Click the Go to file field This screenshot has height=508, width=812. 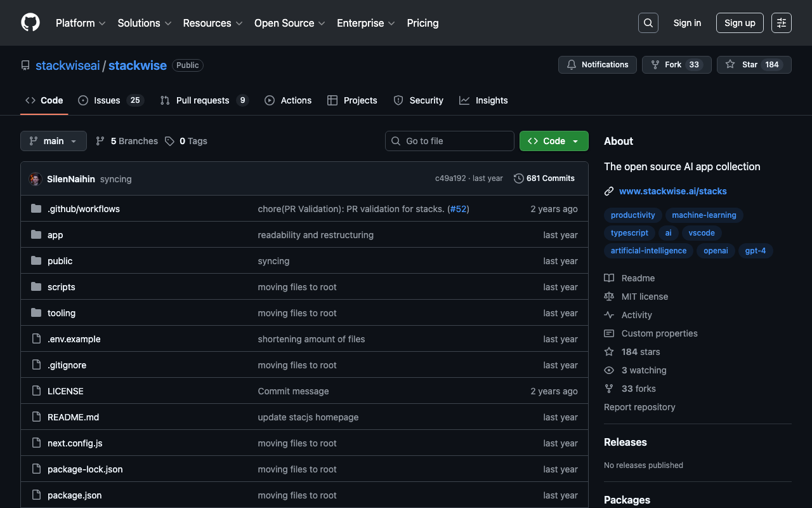(449, 141)
